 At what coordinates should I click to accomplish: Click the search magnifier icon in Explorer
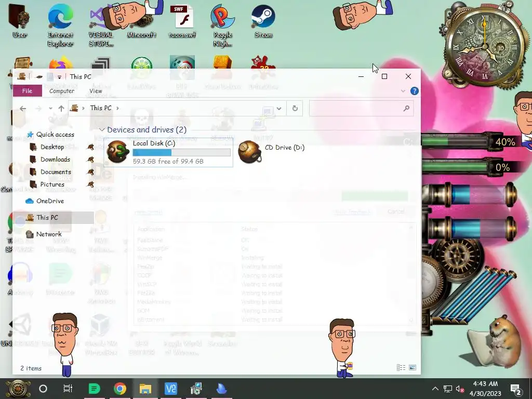pos(406,108)
